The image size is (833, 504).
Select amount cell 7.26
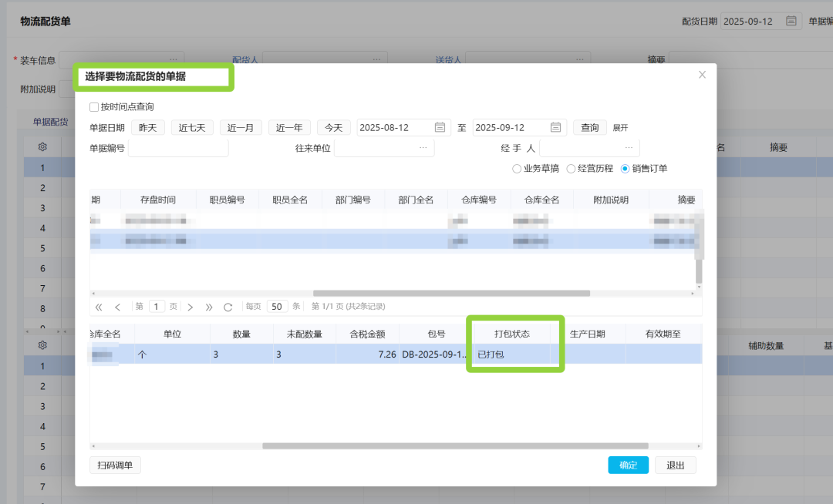tap(367, 354)
